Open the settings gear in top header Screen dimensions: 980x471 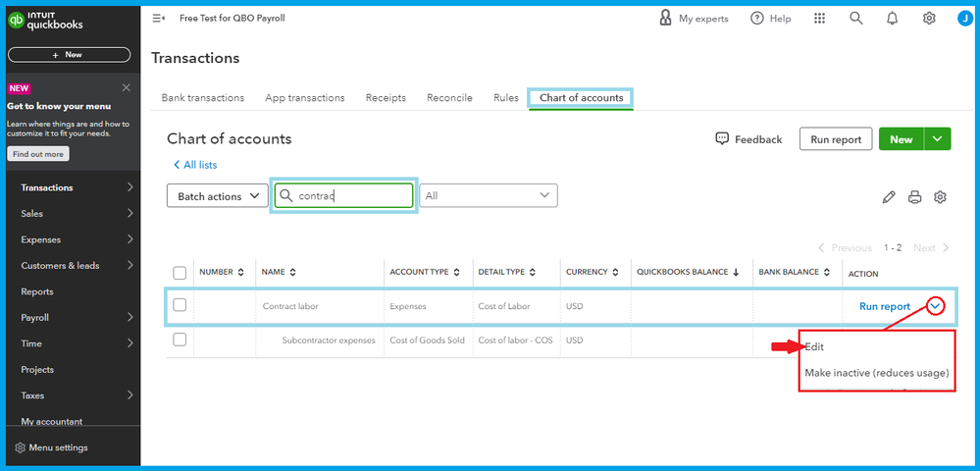click(x=929, y=19)
